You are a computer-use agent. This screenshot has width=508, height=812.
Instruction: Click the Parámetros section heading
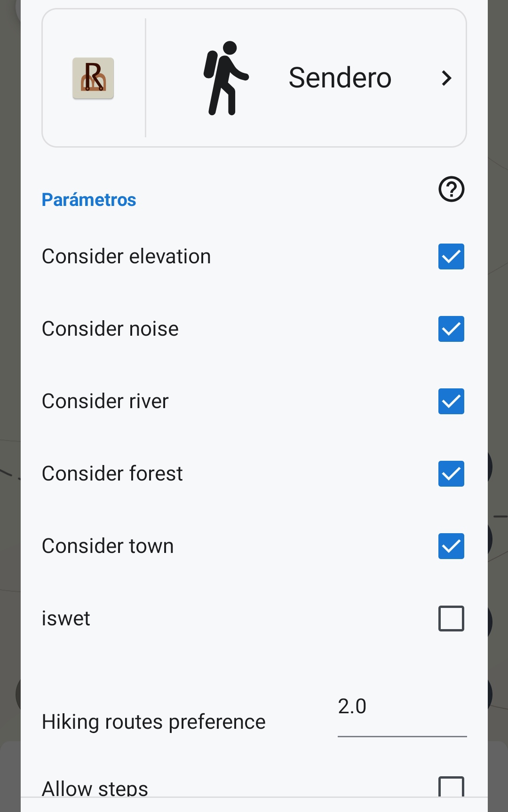pos(89,200)
